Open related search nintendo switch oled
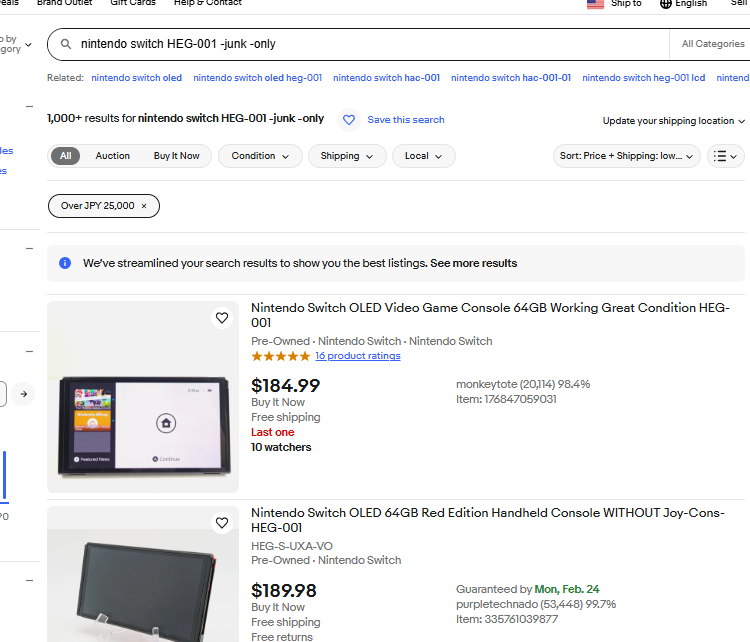 pos(136,78)
